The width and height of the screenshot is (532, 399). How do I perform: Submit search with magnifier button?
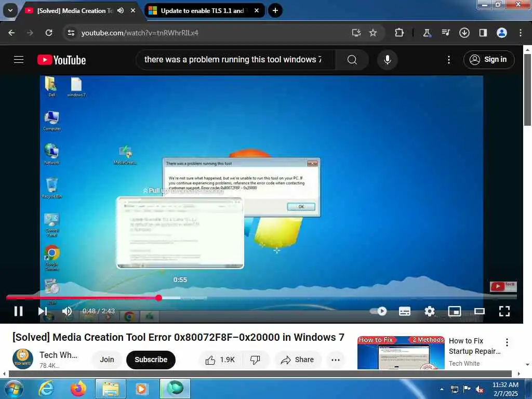352,60
